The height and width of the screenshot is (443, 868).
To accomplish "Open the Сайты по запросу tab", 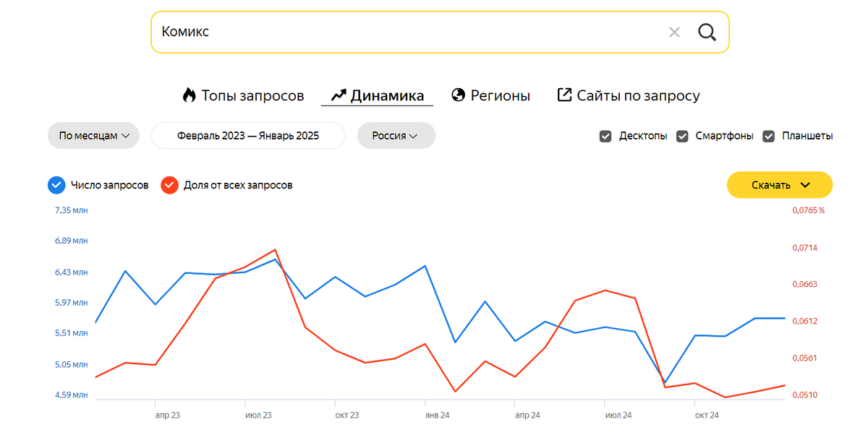I will 637,95.
